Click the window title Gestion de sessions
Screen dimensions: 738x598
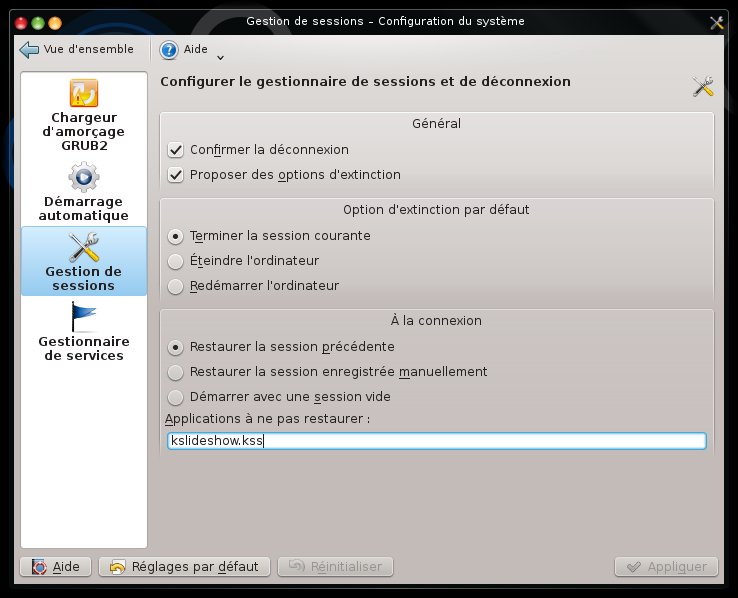coord(385,21)
